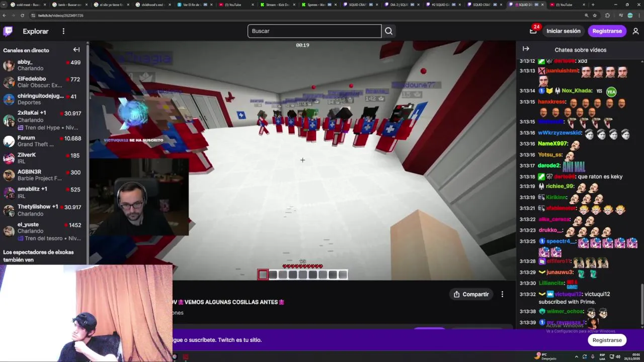Click 'Canales en directo' sidebar heading

26,50
